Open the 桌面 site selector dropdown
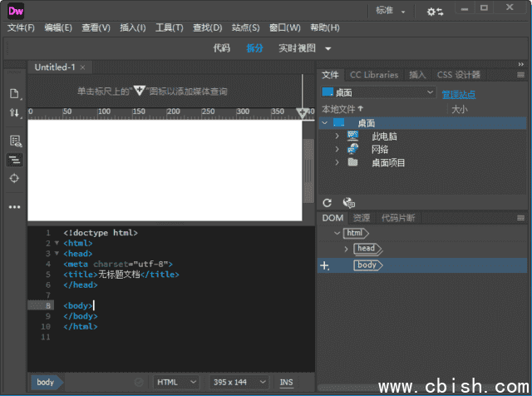The width and height of the screenshot is (532, 396). [378, 92]
